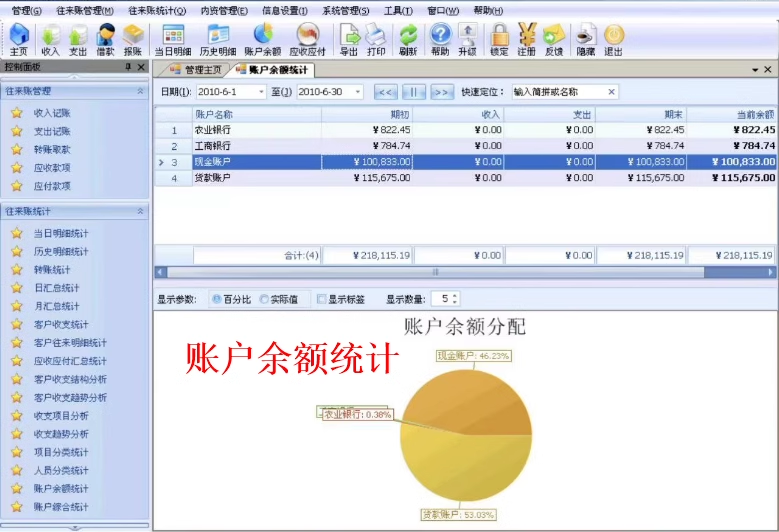
Task: Open 收支趋势分析 in the side panel
Action: pos(61,434)
